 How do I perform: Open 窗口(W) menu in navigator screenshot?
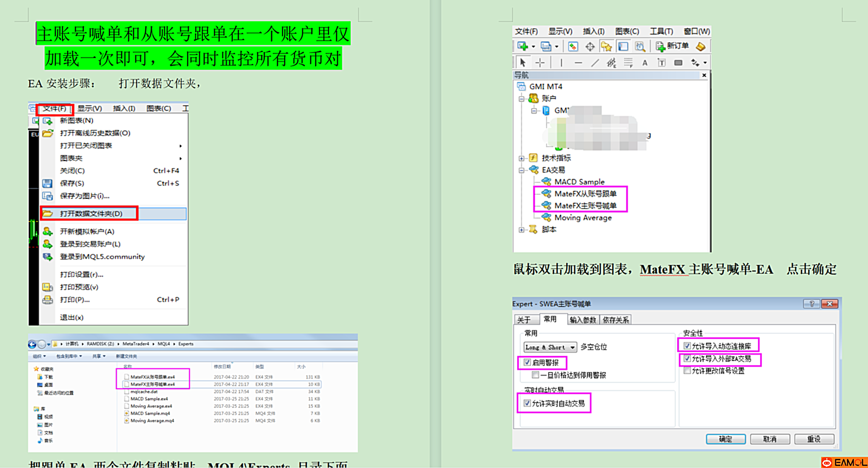[696, 31]
